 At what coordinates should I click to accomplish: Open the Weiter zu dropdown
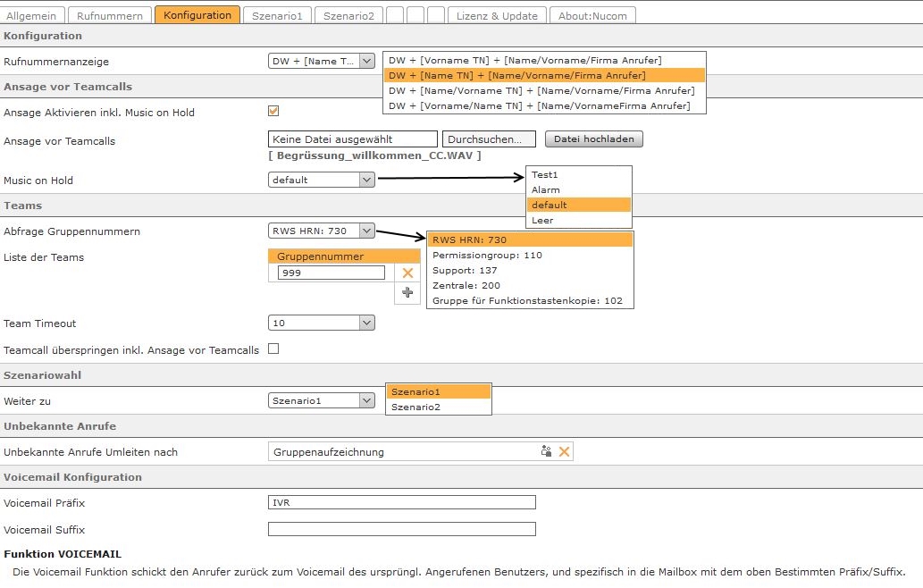(322, 400)
